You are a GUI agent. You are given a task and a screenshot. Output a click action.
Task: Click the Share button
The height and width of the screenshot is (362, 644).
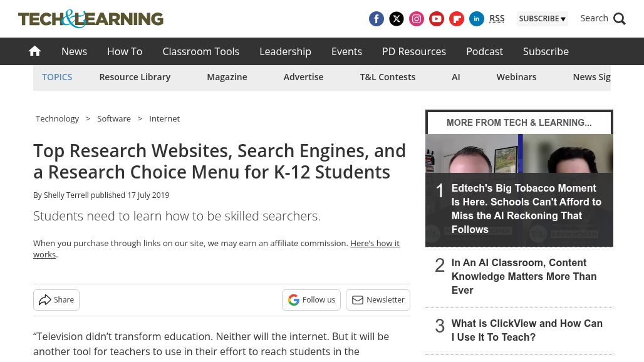click(x=56, y=300)
